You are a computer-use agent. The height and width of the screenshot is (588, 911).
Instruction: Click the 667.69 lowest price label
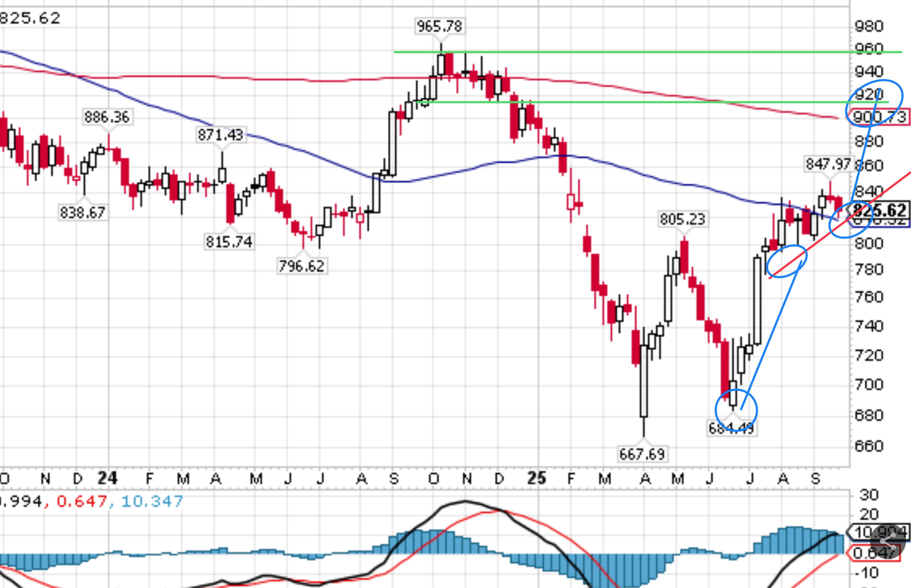[x=642, y=454]
